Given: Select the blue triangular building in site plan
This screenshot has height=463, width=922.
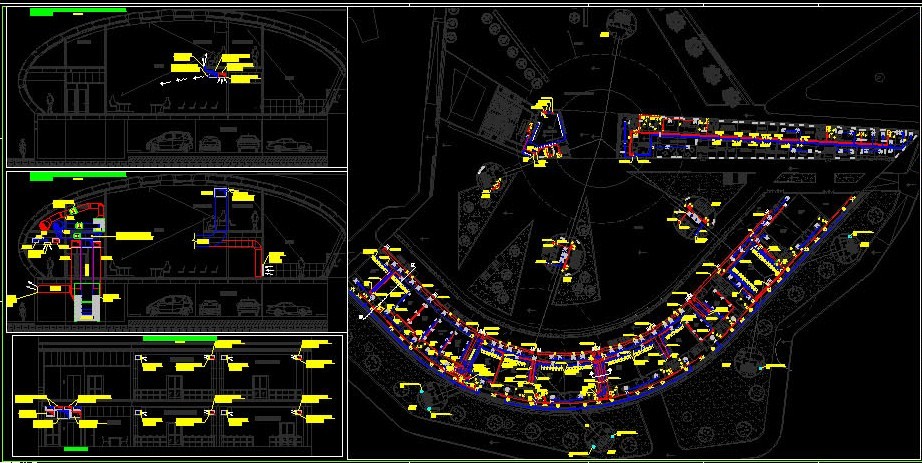Looking at the screenshot, I should point(546,135).
